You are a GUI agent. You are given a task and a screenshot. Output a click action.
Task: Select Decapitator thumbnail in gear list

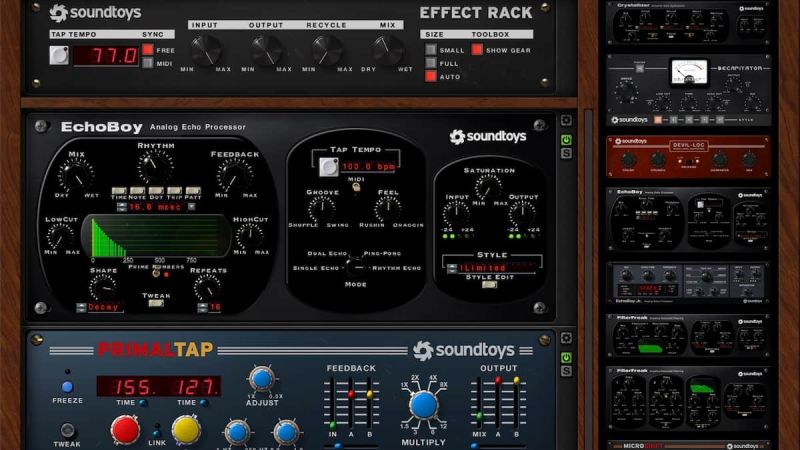(688, 90)
